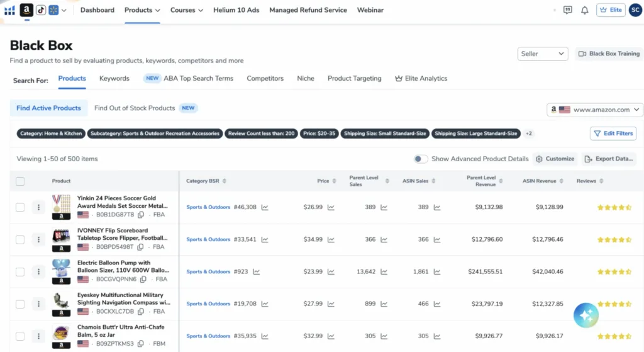Check the Electric Balloon Pump row checkbox
The width and height of the screenshot is (644, 352).
(x=20, y=272)
